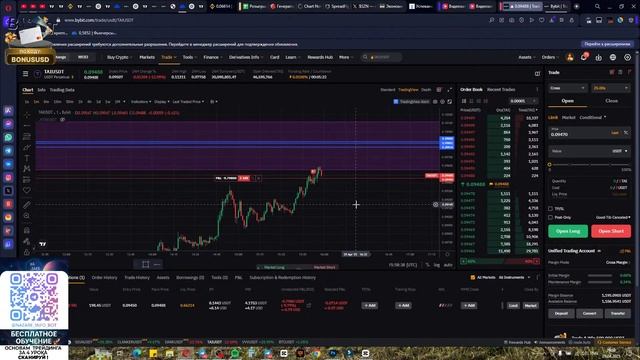Click the Open Long button
The width and height of the screenshot is (640, 360).
(x=568, y=231)
